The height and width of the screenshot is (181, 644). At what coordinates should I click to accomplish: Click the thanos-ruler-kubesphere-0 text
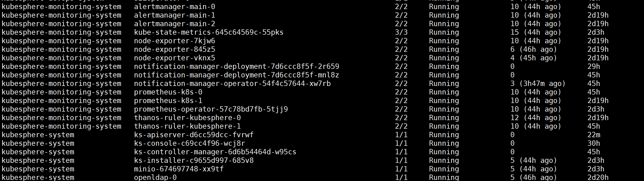coord(187,118)
